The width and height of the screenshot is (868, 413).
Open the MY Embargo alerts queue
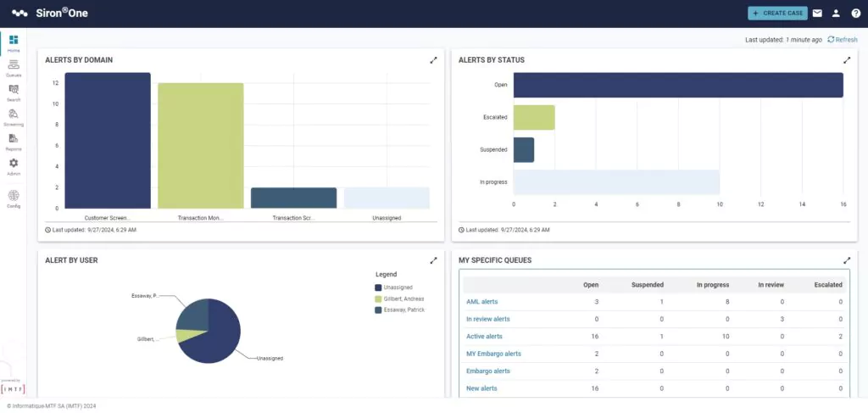coord(493,354)
